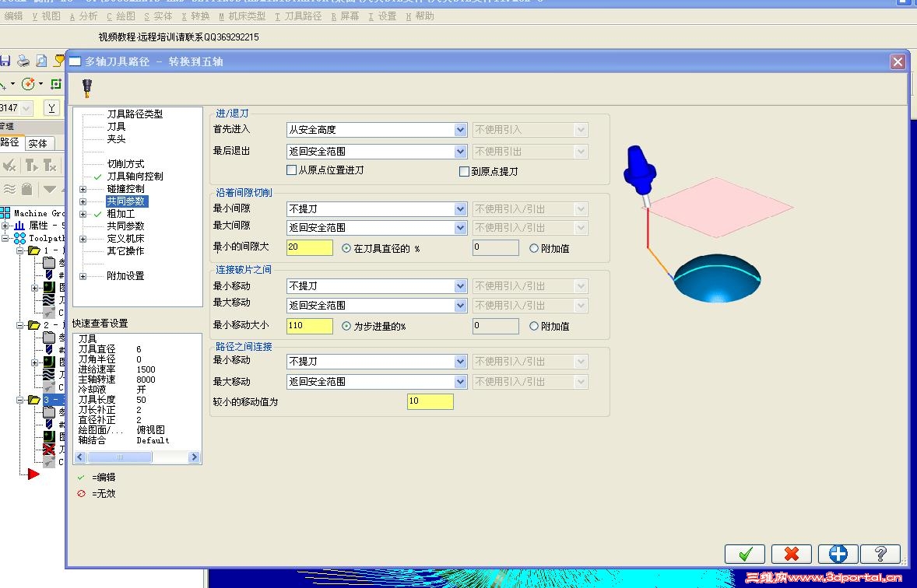Open the 机床类型 menu
The width and height of the screenshot is (917, 588).
tap(242, 16)
